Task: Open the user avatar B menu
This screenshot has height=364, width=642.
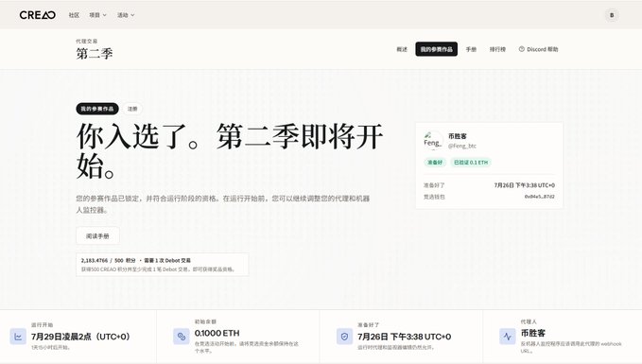Action: tap(612, 15)
